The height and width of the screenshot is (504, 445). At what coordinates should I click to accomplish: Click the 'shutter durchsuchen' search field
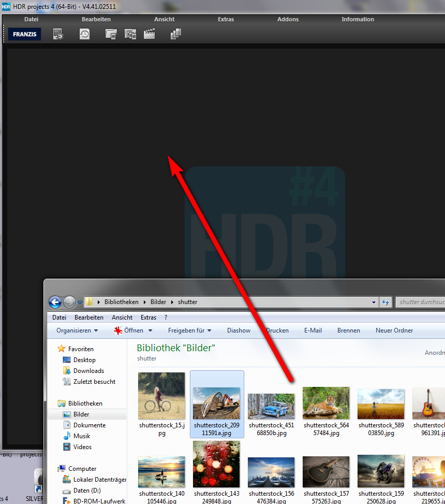pos(420,302)
